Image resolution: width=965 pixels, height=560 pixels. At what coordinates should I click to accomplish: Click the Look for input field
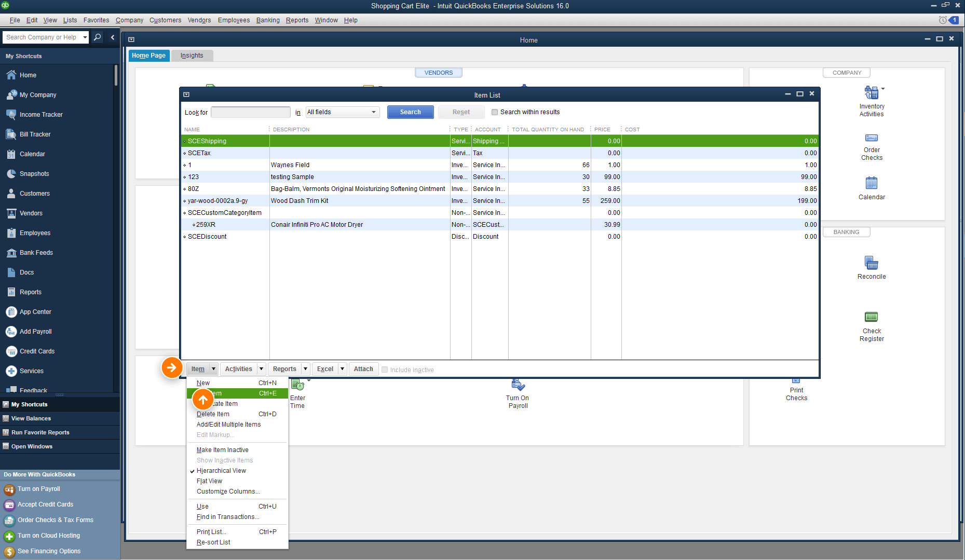tap(250, 112)
